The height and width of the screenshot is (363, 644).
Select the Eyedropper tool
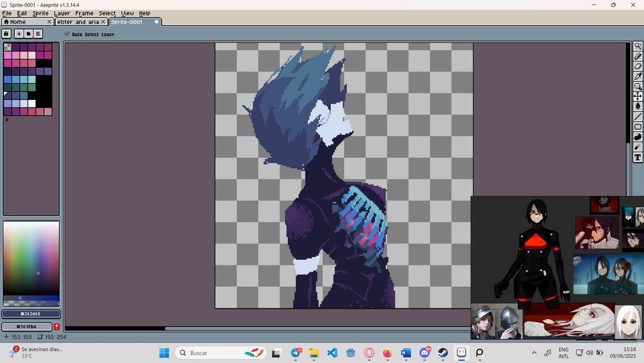coord(638,77)
